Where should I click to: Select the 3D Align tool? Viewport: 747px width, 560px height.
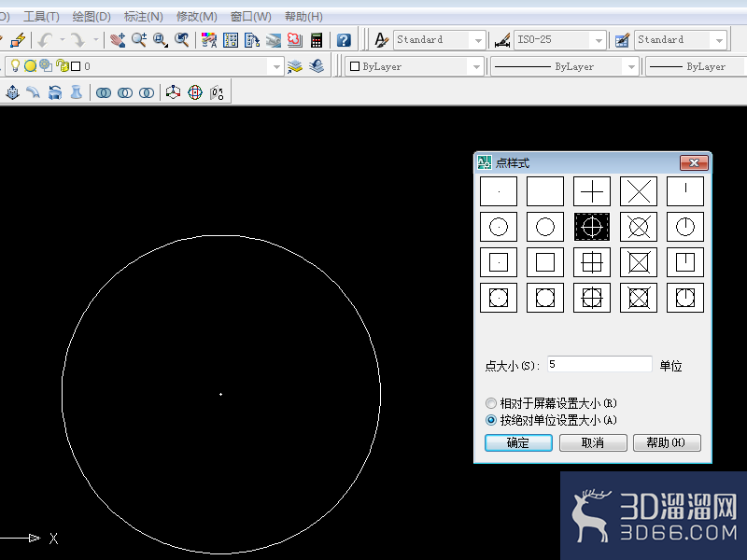point(217,91)
